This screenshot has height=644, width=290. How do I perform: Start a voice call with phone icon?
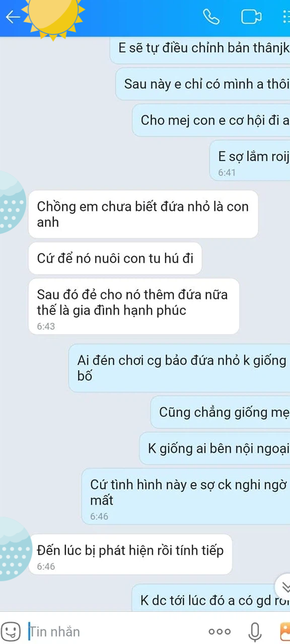pyautogui.click(x=211, y=17)
